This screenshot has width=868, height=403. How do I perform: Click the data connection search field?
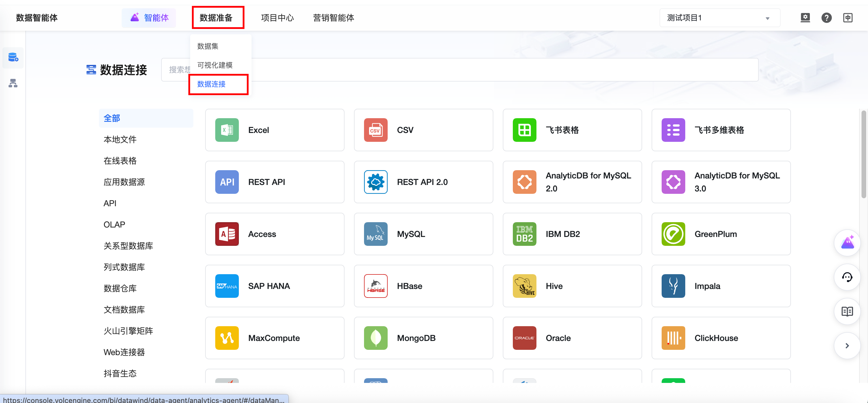pos(472,70)
